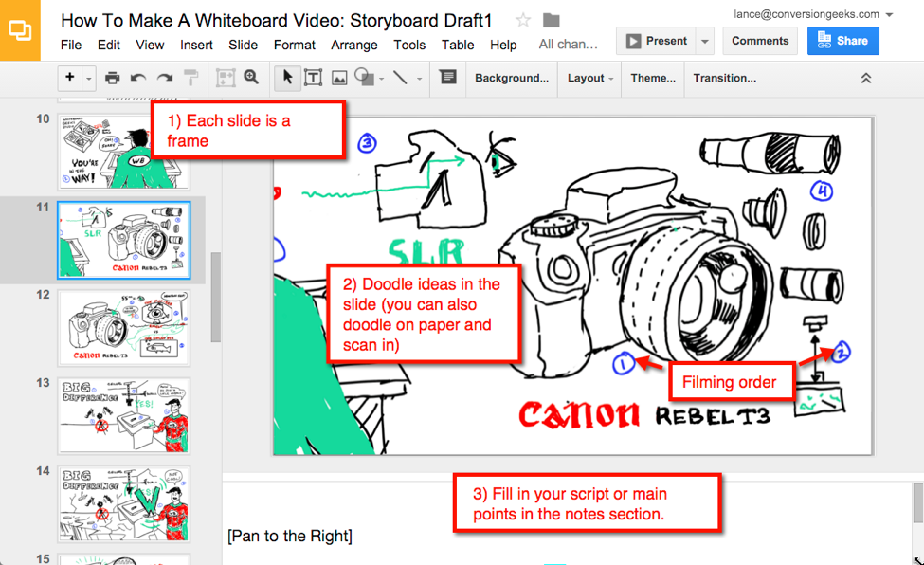This screenshot has height=565, width=924.
Task: Open the Insert menu
Action: [196, 45]
